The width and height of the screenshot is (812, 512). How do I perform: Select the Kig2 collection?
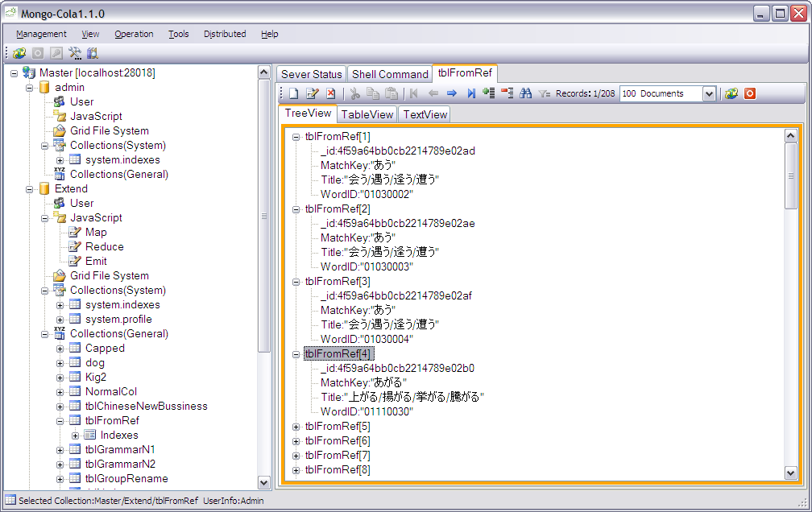(x=95, y=377)
